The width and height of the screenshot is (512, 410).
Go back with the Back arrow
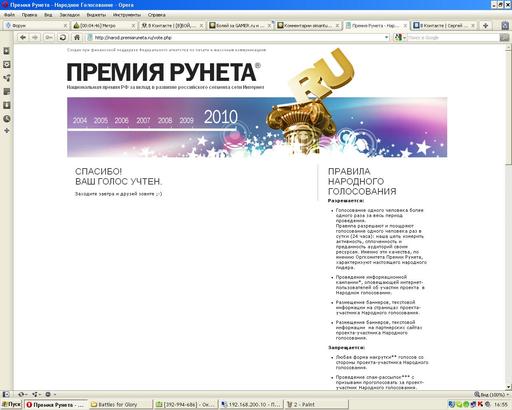click(23, 37)
